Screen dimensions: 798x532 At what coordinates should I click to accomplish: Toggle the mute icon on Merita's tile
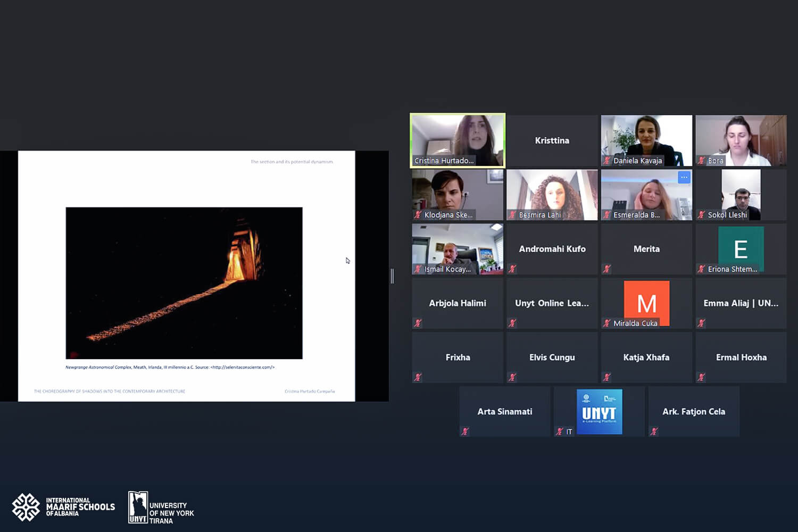point(607,269)
